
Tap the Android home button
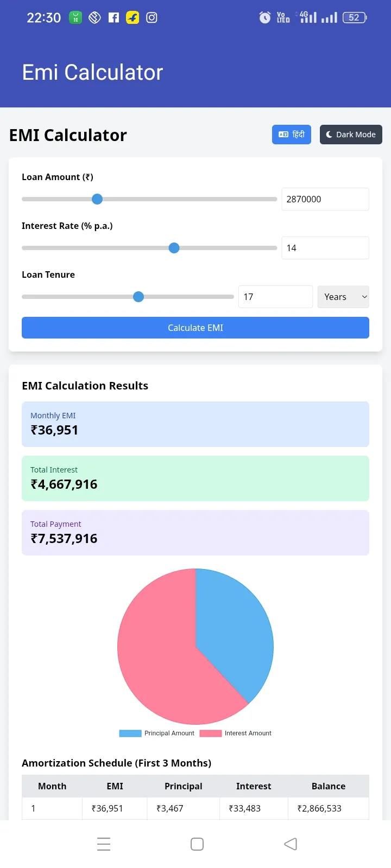click(x=197, y=844)
